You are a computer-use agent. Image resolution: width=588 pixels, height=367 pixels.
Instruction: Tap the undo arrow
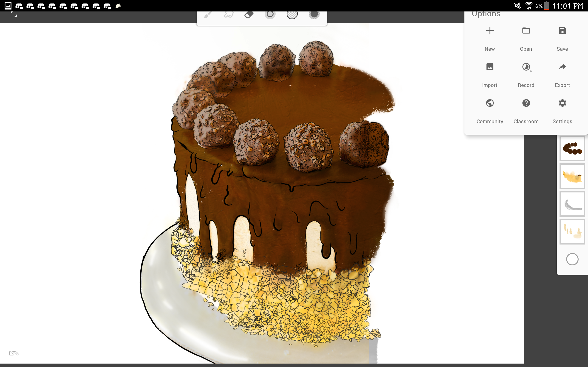point(14,353)
